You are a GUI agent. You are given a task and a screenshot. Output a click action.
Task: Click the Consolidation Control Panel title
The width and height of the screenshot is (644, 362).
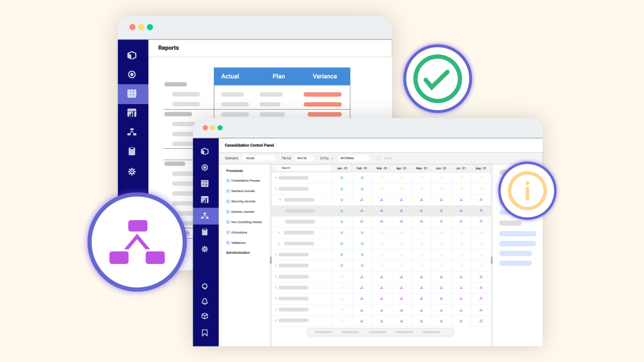250,145
